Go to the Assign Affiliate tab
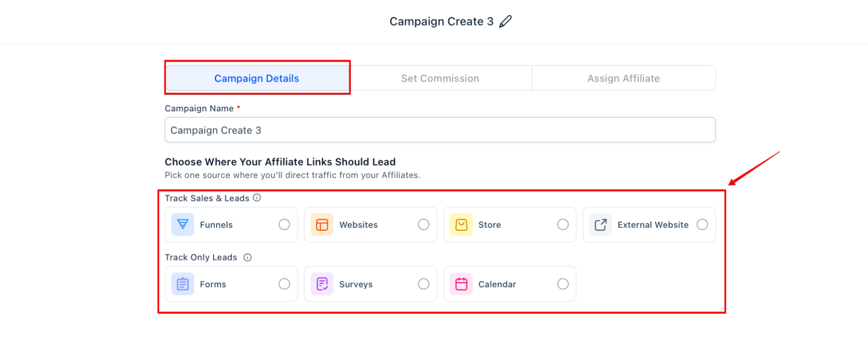The image size is (868, 364). pyautogui.click(x=623, y=78)
